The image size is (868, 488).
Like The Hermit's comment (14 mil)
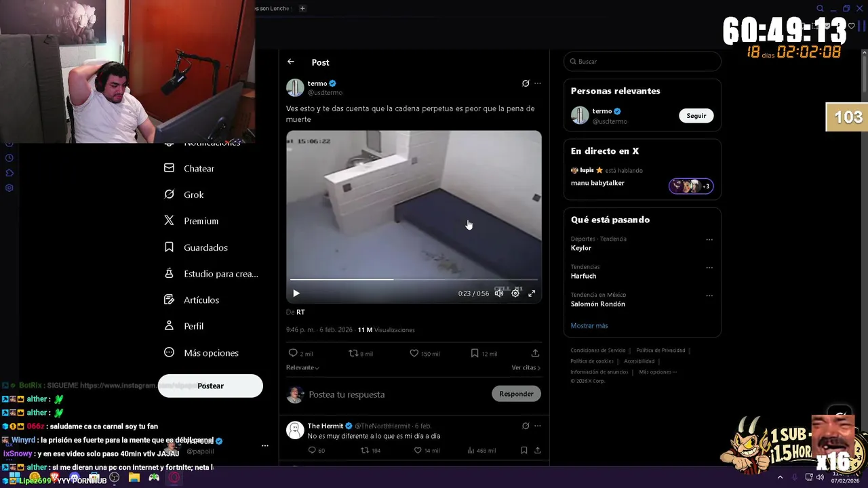click(427, 450)
